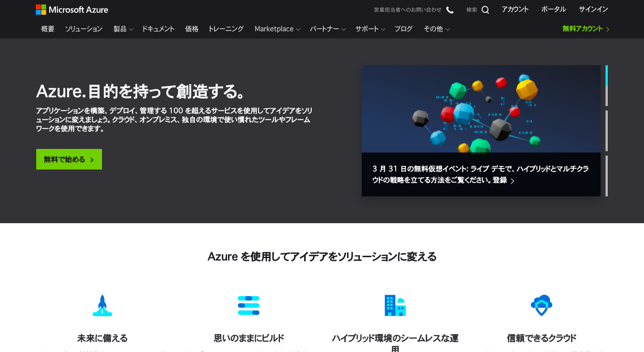Click the hybrid building cloud icon
The width and height of the screenshot is (644, 352).
[x=395, y=305]
